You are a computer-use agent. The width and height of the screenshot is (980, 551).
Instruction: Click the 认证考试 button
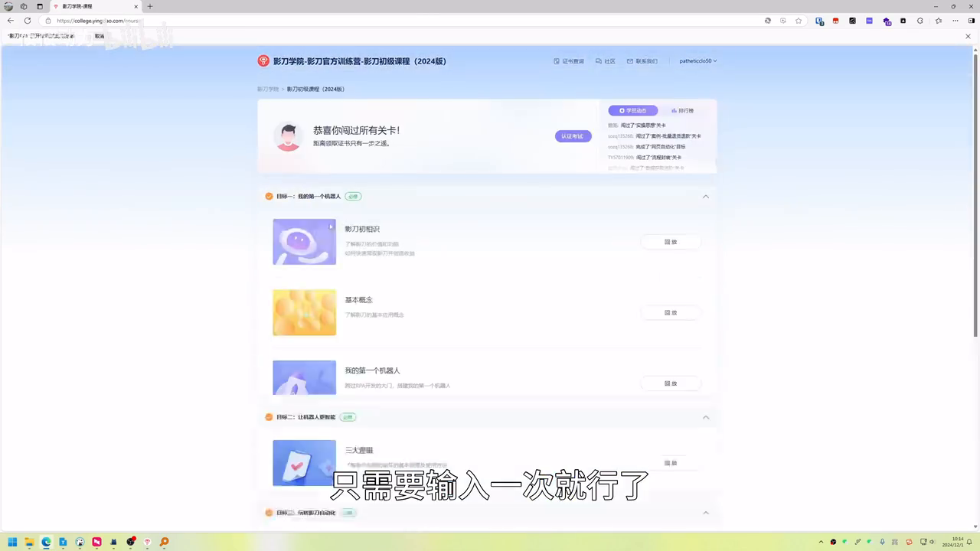(x=573, y=136)
